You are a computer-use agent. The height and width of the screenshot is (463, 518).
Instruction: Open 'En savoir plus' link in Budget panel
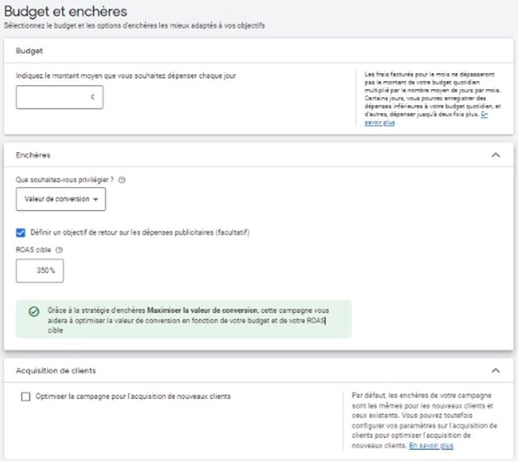[426, 119]
